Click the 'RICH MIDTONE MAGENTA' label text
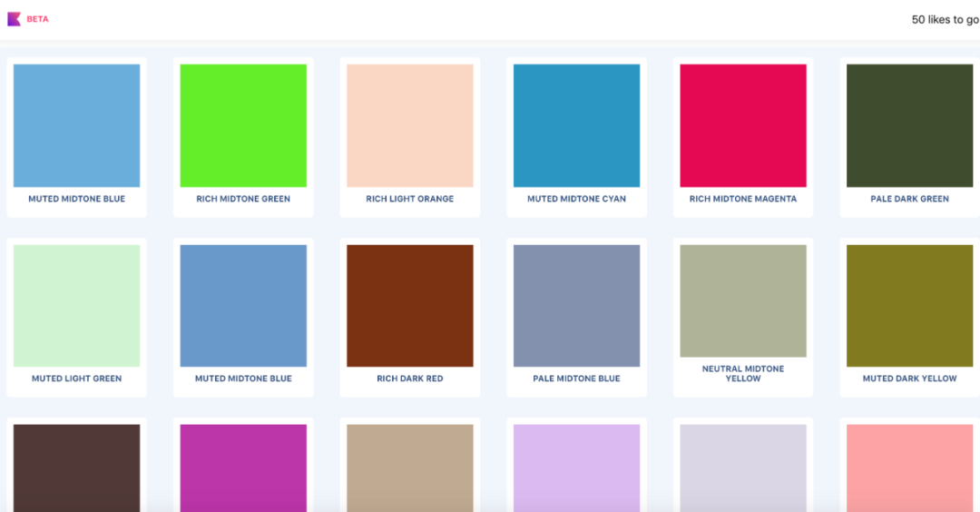Image resolution: width=980 pixels, height=512 pixels. pyautogui.click(x=743, y=199)
